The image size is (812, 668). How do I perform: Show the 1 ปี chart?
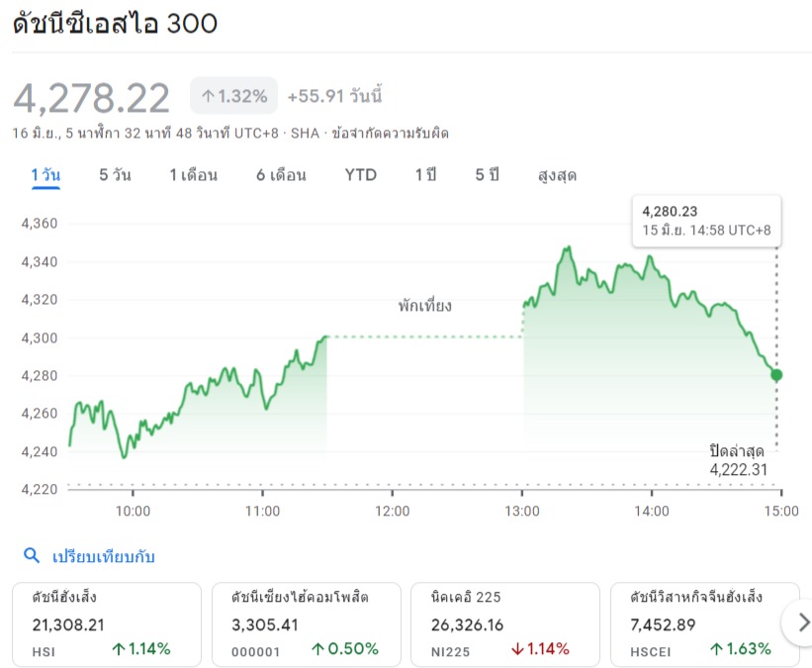click(x=425, y=175)
